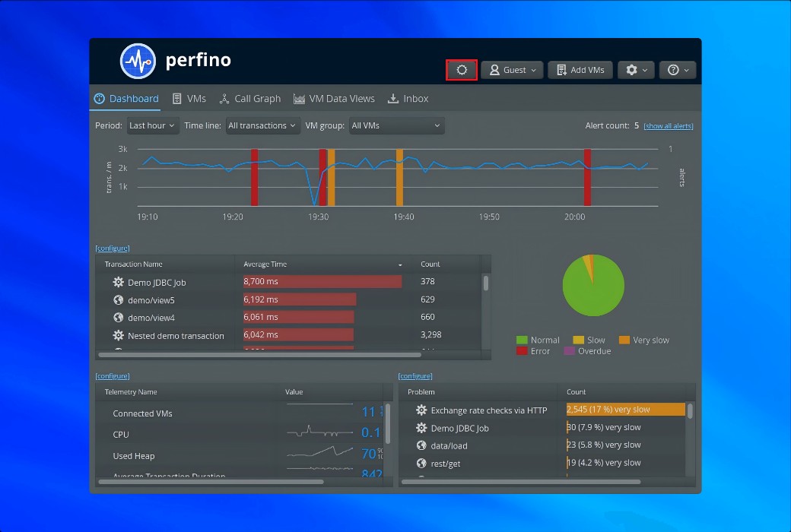Expand the Time line 'All transactions' dropdown
The height and width of the screenshot is (532, 791).
[x=262, y=125]
